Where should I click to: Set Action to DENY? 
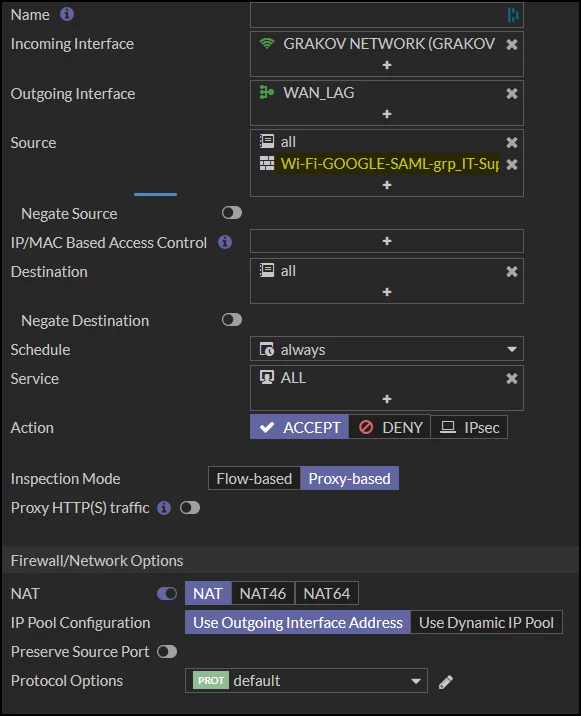coord(390,427)
